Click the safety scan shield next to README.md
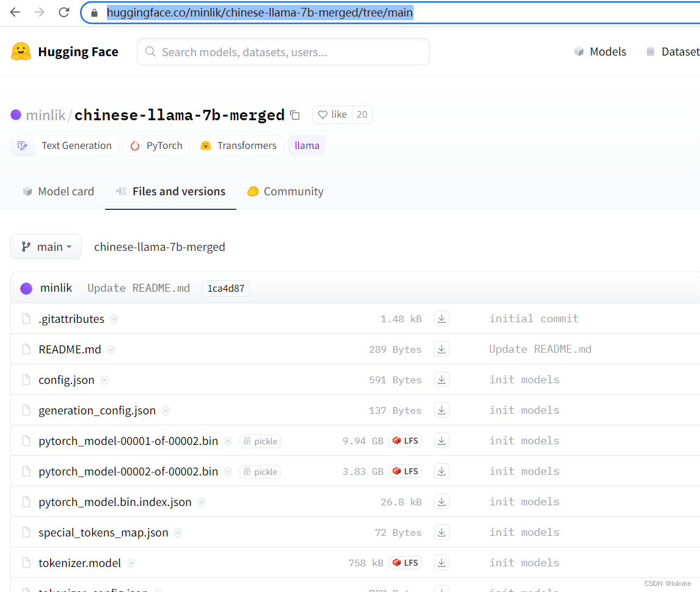The height and width of the screenshot is (592, 700). [111, 350]
